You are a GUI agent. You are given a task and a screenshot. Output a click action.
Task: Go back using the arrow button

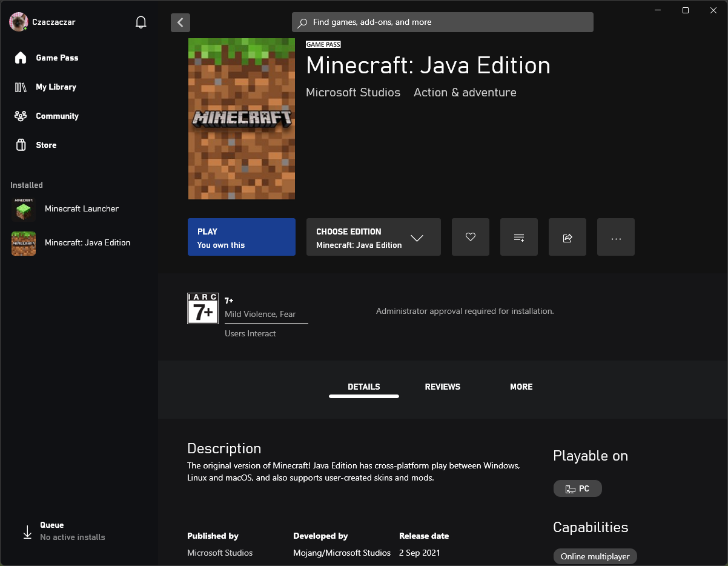(x=180, y=22)
